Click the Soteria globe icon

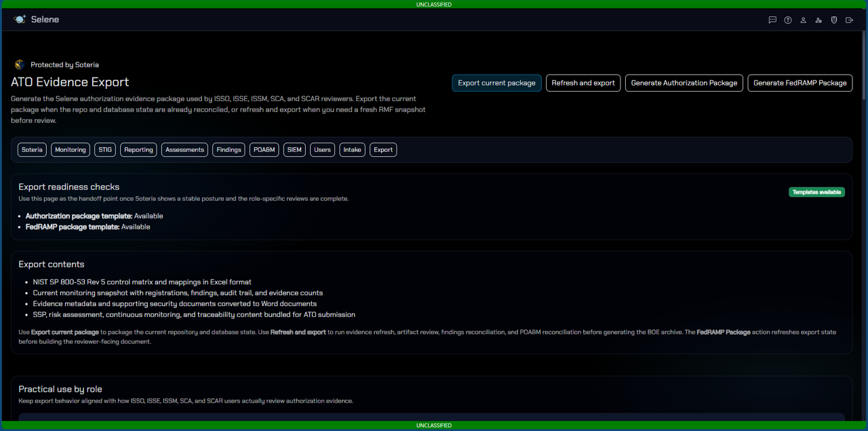tap(20, 64)
